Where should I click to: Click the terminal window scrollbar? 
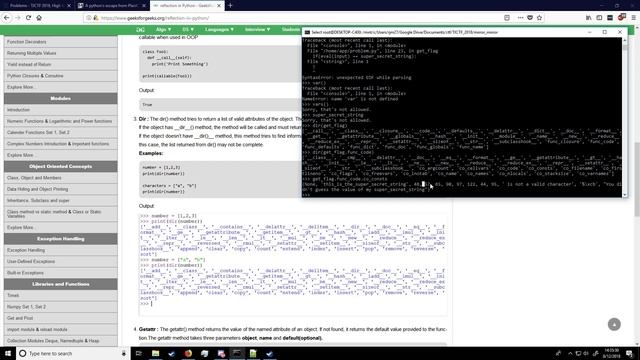(x=625, y=118)
